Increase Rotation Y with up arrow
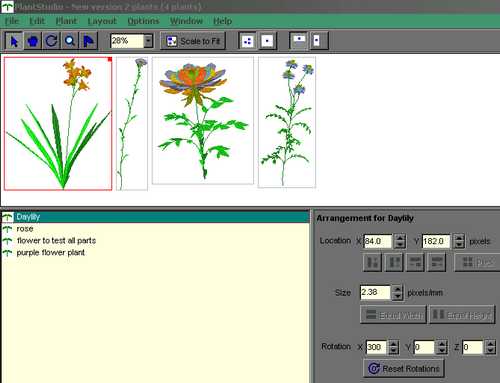500x383 pixels. pos(442,344)
